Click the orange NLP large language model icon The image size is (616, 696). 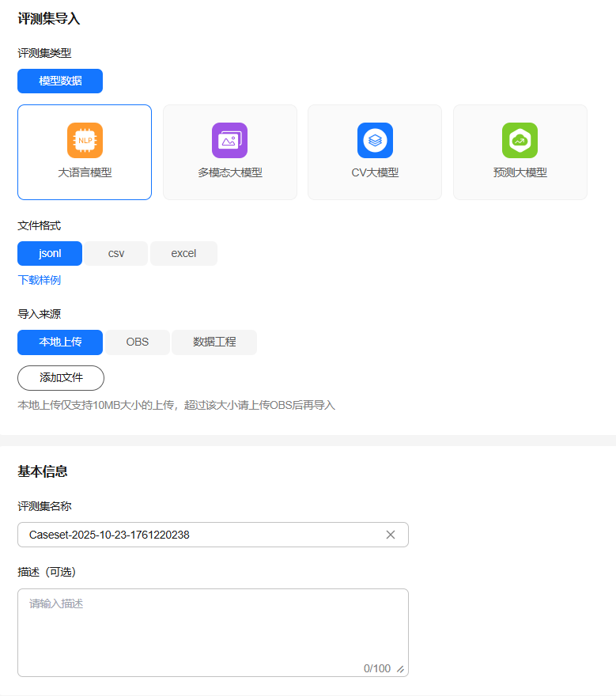85,140
